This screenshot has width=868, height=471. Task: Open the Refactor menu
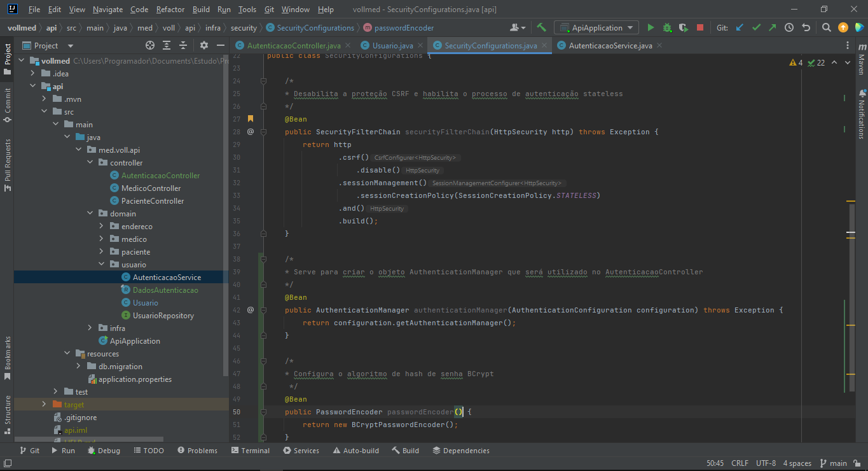pos(170,10)
